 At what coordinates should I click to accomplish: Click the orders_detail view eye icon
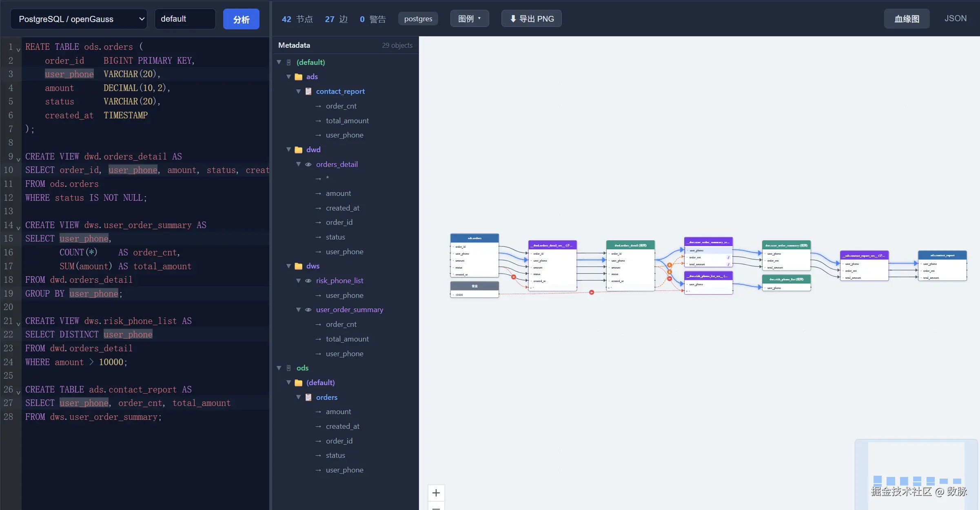[x=308, y=164]
